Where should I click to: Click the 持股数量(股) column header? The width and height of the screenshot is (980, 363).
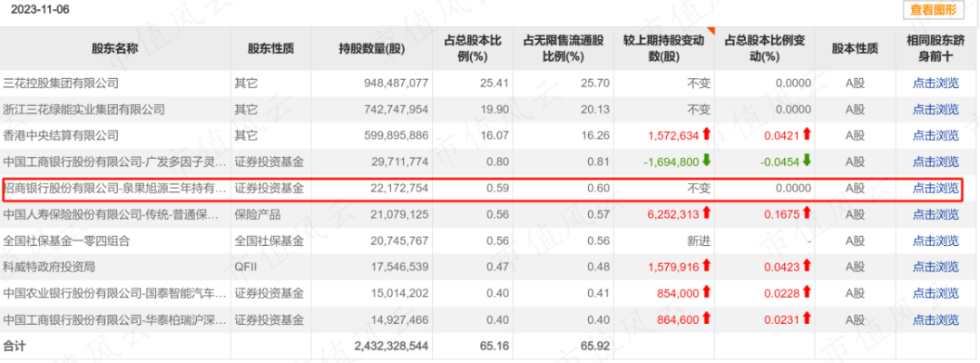(371, 49)
